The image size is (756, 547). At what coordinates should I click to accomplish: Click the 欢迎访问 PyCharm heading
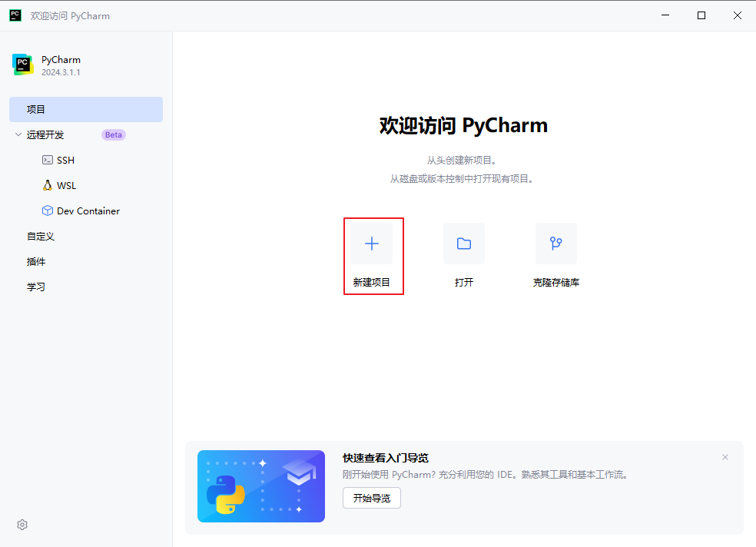(x=463, y=125)
